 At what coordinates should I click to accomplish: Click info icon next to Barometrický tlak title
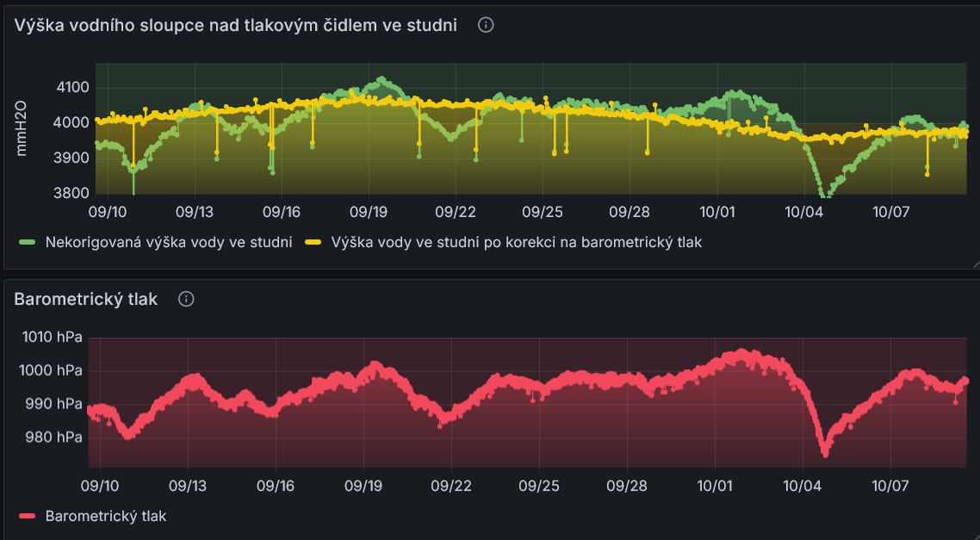pos(186,299)
